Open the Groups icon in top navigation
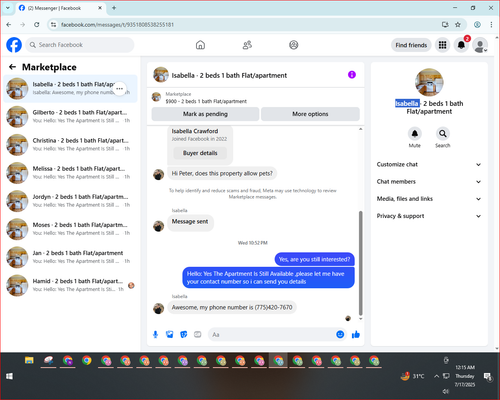Image resolution: width=500 pixels, height=400 pixels. [294, 45]
